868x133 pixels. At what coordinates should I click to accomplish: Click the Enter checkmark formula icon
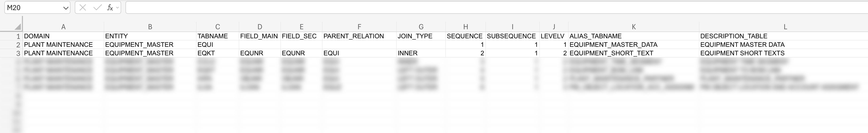click(x=97, y=8)
